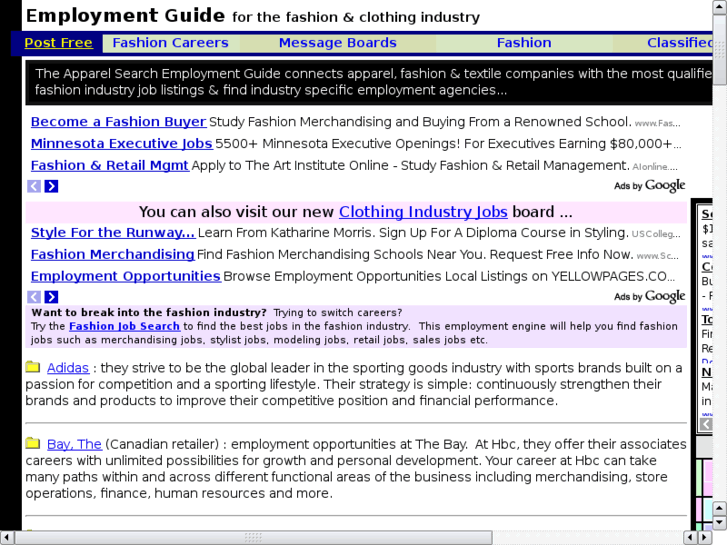Viewport: 727px width, 545px height.
Task: Open the Fashion & Retail Mgmt ad link
Action: [x=110, y=165]
